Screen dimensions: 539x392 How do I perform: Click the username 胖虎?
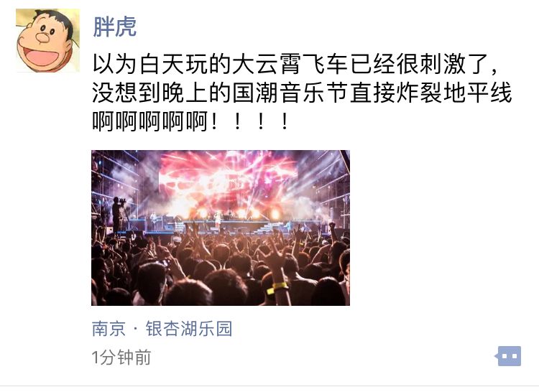pyautogui.click(x=115, y=27)
